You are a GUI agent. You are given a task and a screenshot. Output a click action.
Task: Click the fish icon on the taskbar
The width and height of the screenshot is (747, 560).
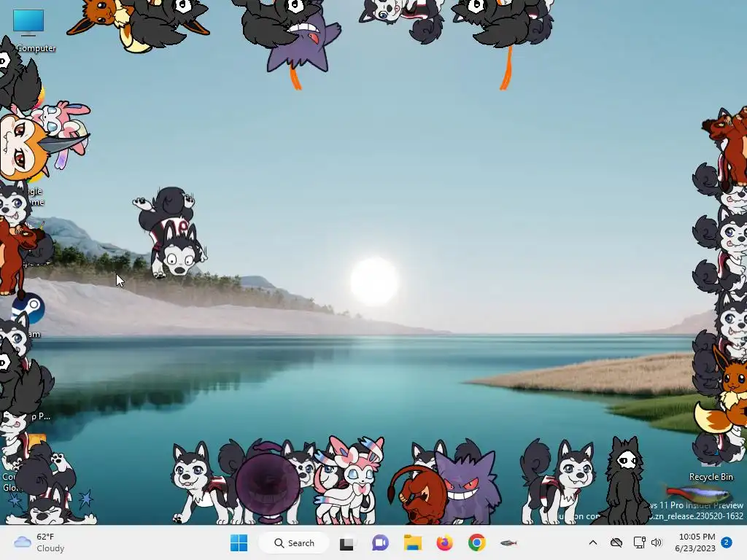[x=508, y=542]
